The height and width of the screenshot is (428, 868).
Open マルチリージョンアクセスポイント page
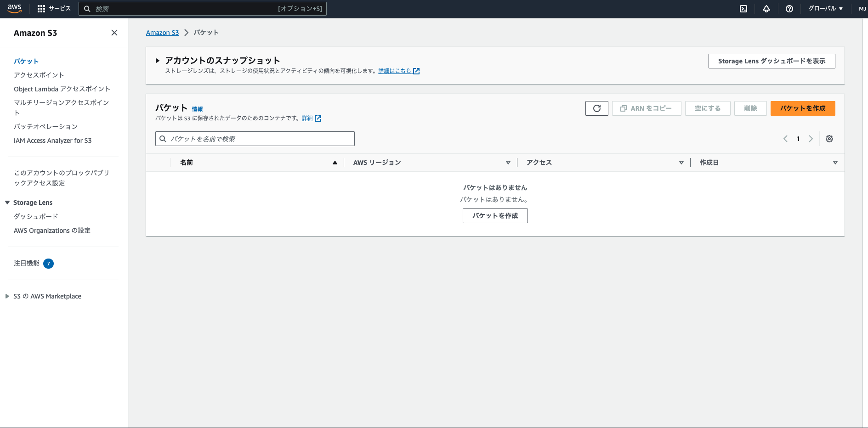(62, 107)
